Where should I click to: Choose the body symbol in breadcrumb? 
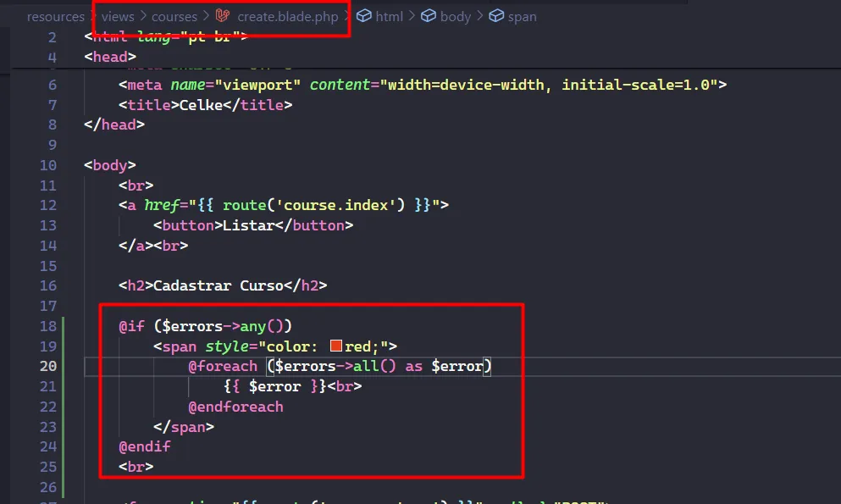pos(456,16)
